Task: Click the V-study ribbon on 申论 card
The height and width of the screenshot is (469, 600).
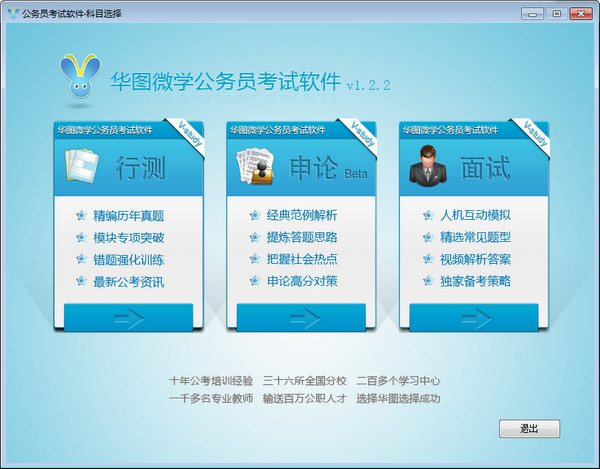Action: (363, 134)
